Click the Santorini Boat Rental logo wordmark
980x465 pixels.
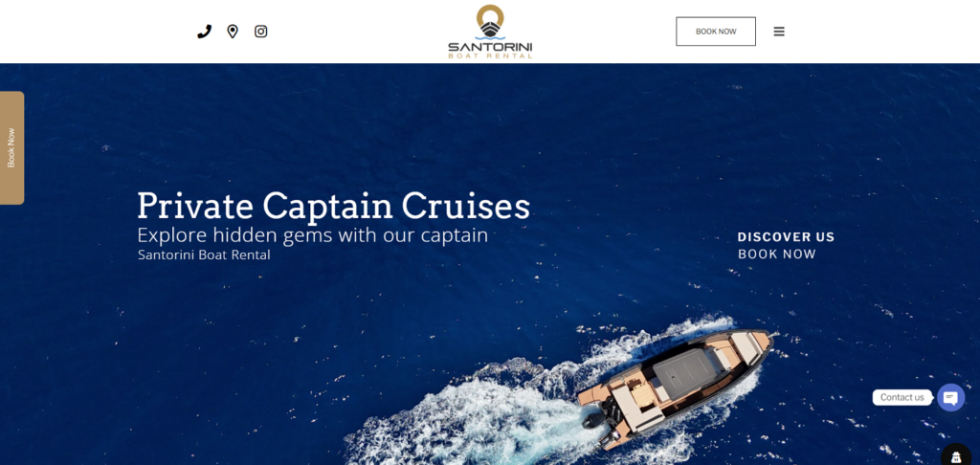490,50
